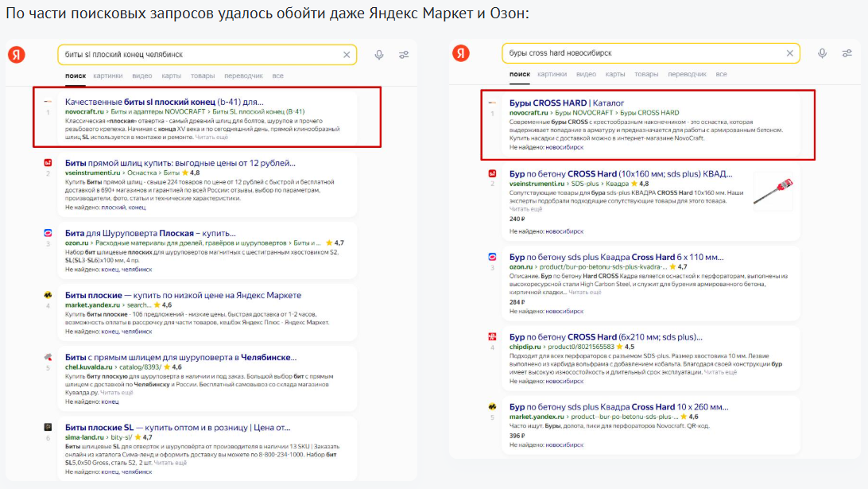Click the Yandex logo in left search window
The width and height of the screenshot is (868, 489).
pos(17,55)
